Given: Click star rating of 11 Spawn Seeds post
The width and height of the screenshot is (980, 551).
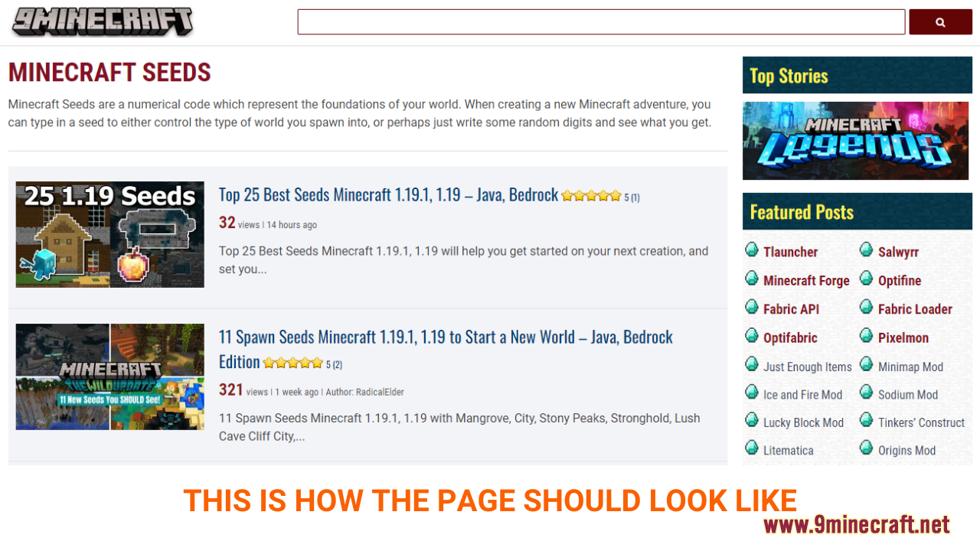Looking at the screenshot, I should click(292, 363).
